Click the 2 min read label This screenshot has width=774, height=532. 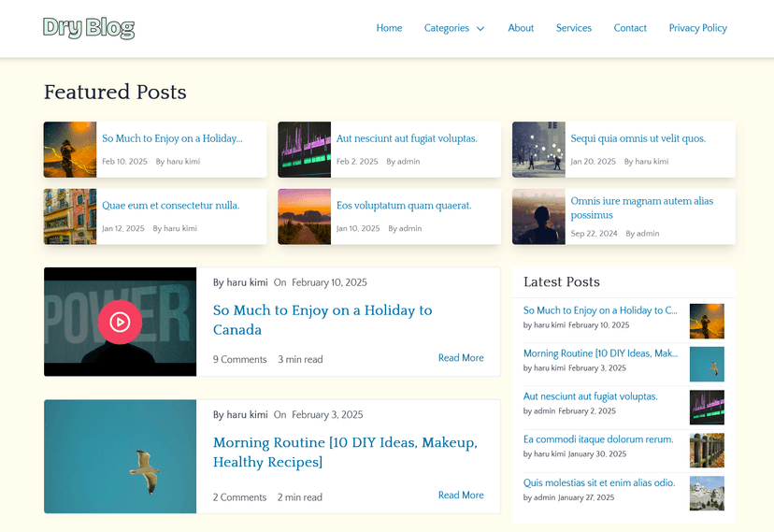click(x=300, y=497)
